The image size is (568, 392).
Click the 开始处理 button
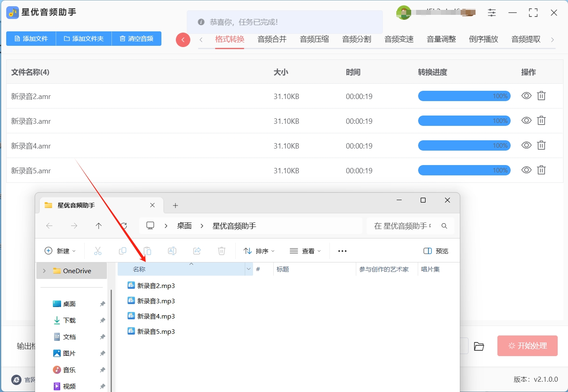point(528,346)
